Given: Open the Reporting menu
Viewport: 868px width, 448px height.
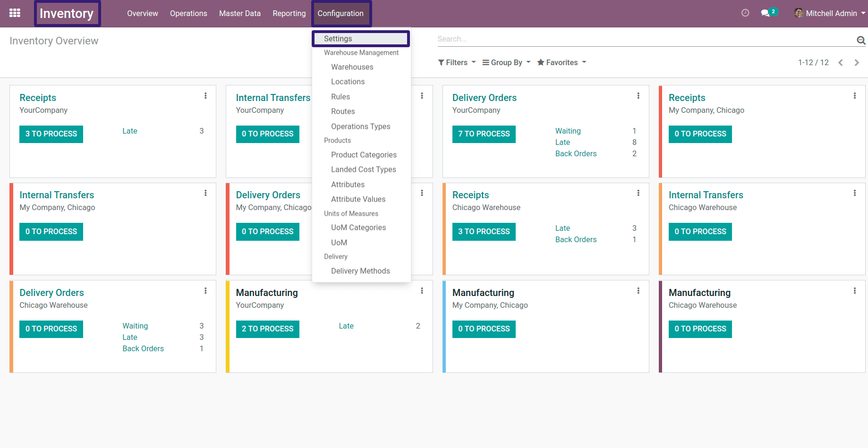Looking at the screenshot, I should point(289,13).
